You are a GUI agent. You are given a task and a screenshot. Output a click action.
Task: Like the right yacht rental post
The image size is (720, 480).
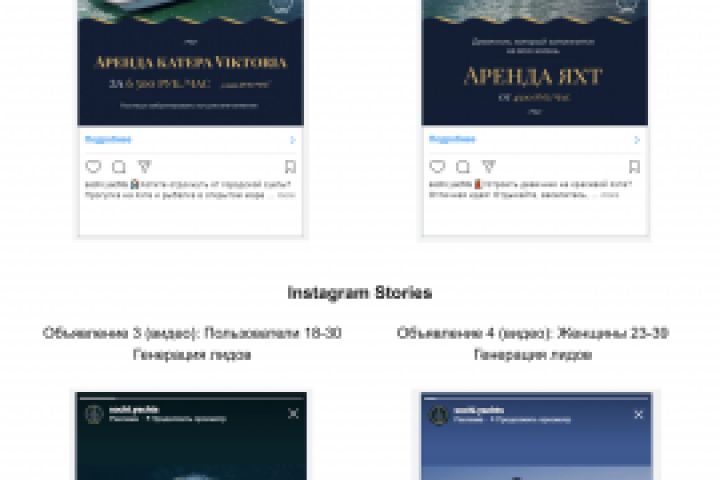[437, 166]
